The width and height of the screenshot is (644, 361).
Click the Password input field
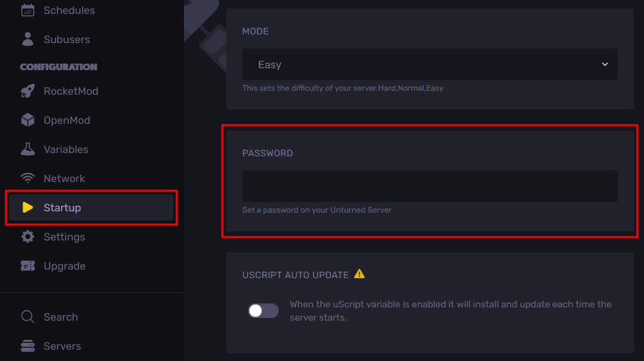[x=430, y=186]
